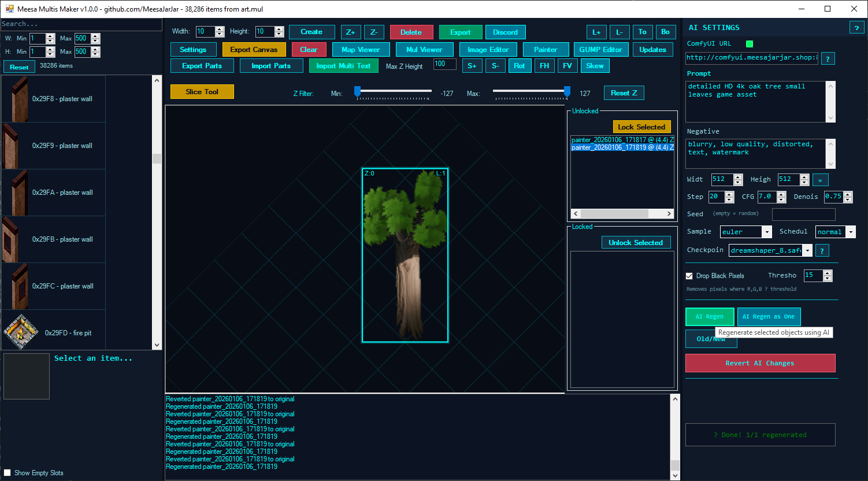The image size is (868, 481).
Task: Click the Revert AI Changes button
Action: pos(760,363)
